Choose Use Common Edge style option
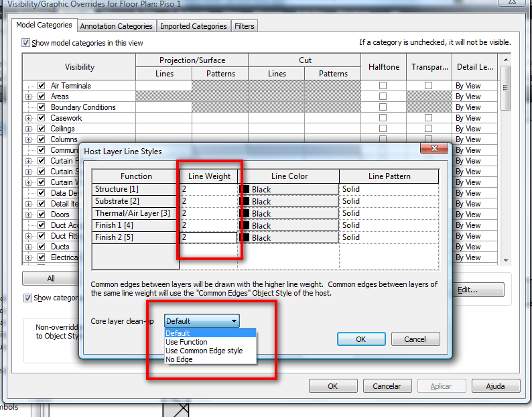The width and height of the screenshot is (532, 417). point(210,351)
